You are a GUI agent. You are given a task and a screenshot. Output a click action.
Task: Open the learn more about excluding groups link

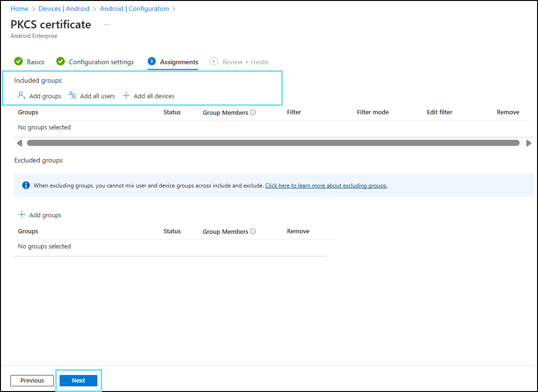(326, 186)
